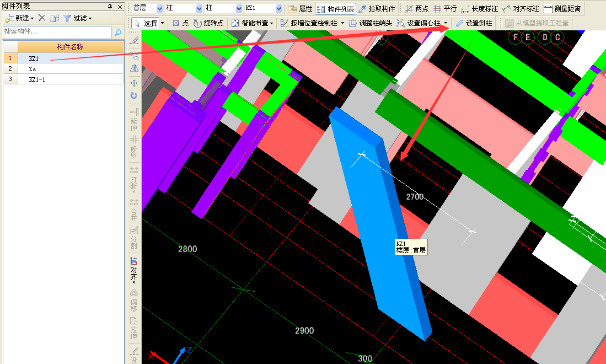This screenshot has height=364, width=606.
Task: Choose the 旋转点 rotate point tool
Action: [x=208, y=23]
